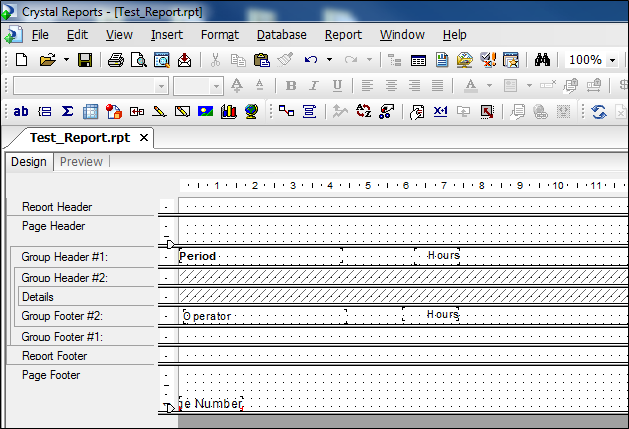Expand the font color dropdown arrow
629x429 pixels.
[489, 85]
